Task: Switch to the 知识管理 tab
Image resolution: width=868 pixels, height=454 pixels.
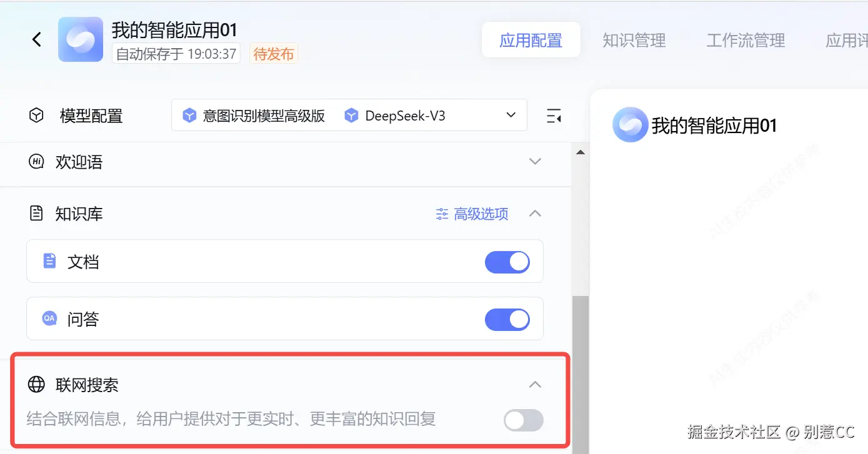Action: pos(634,41)
